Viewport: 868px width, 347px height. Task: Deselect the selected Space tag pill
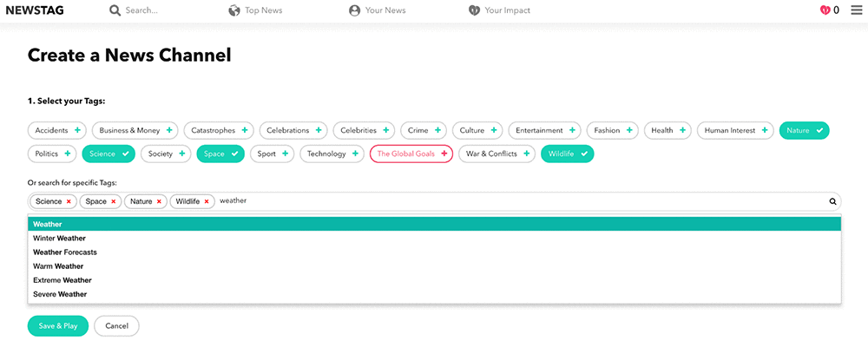220,154
